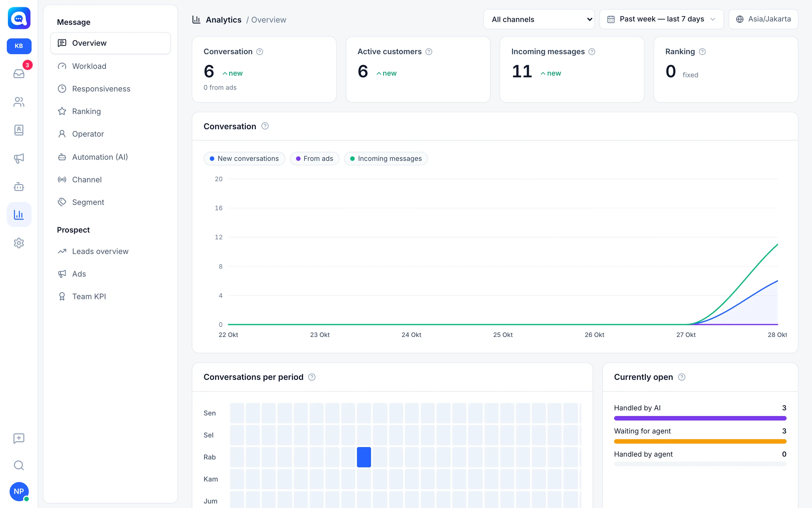Open the address book icon in sidebar
Image resolution: width=812 pixels, height=508 pixels.
(x=19, y=130)
